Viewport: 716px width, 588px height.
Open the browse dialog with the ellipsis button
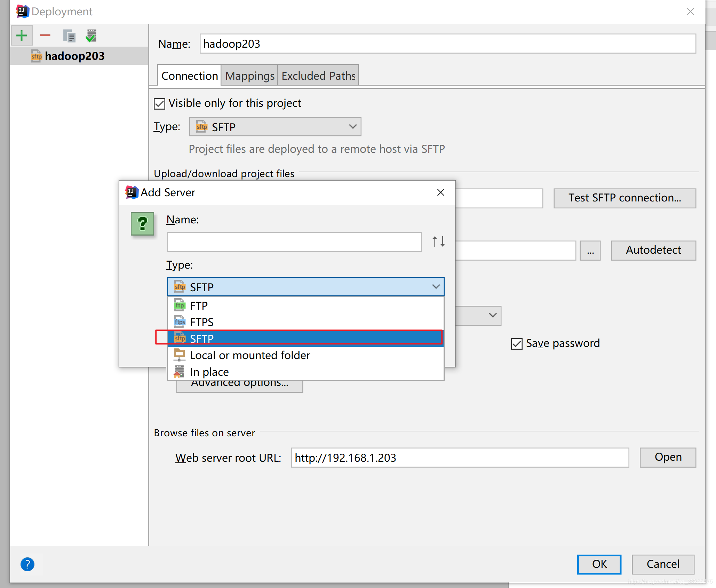click(x=590, y=250)
